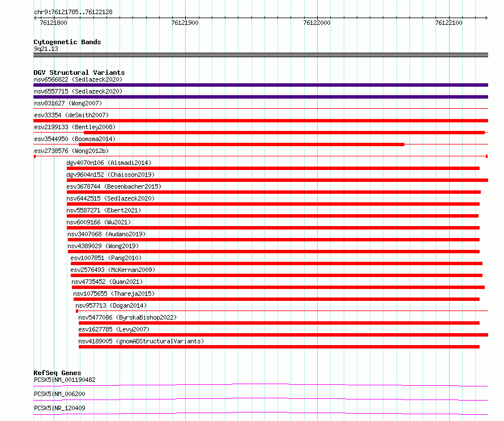The height and width of the screenshot is (421, 504).
Task: Click the esv2738576 (Wong2012b) label
Action: [71, 151]
